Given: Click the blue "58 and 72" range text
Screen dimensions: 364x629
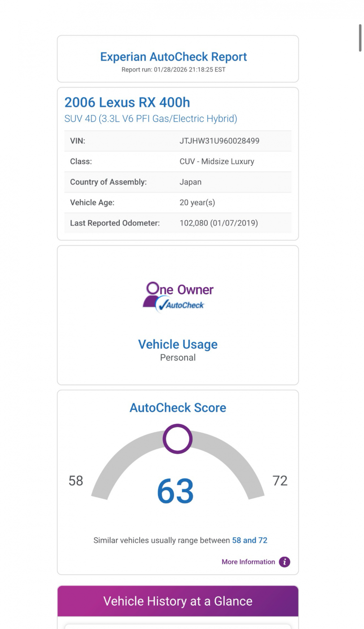Looking at the screenshot, I should (x=250, y=540).
